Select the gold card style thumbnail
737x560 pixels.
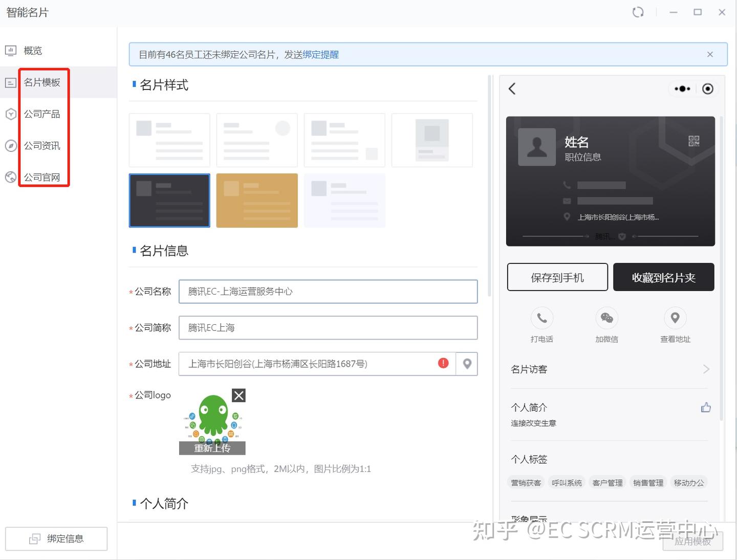(x=256, y=200)
